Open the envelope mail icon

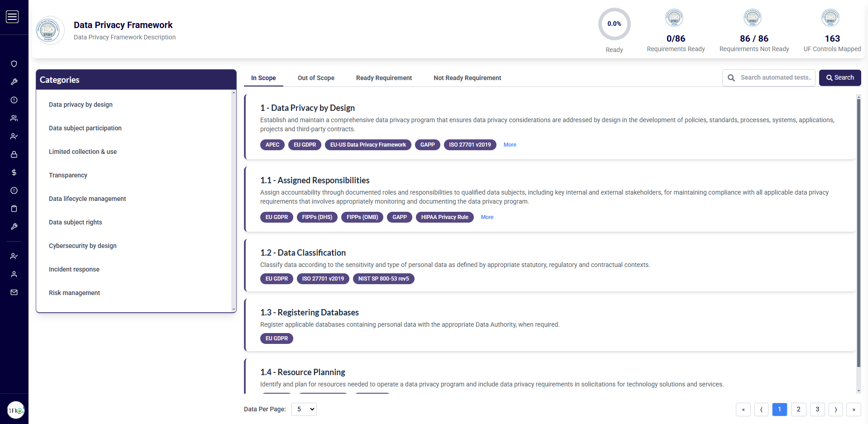(14, 292)
